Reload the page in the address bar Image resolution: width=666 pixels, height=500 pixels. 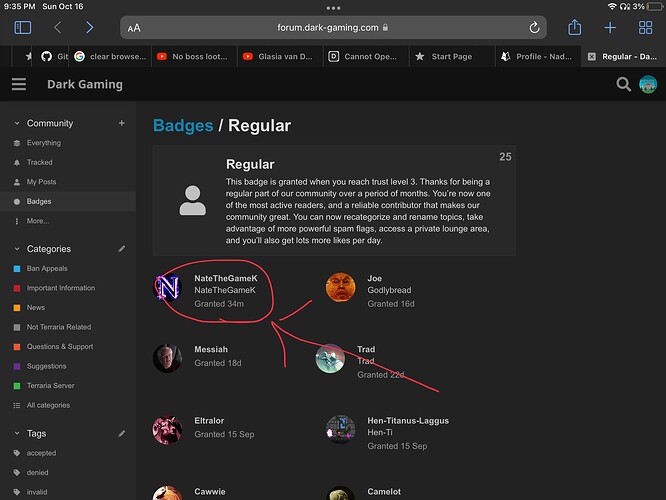click(x=535, y=28)
